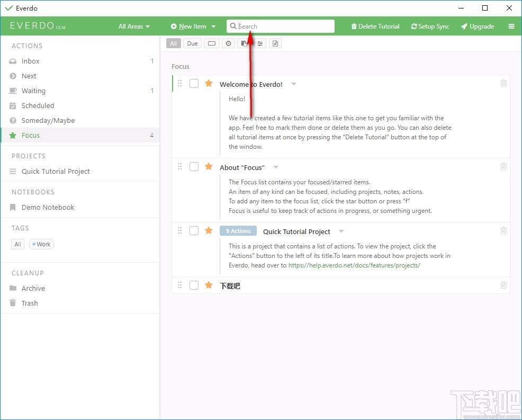Expand the New Item dropdown arrow
Image resolution: width=522 pixels, height=420 pixels.
(x=213, y=26)
